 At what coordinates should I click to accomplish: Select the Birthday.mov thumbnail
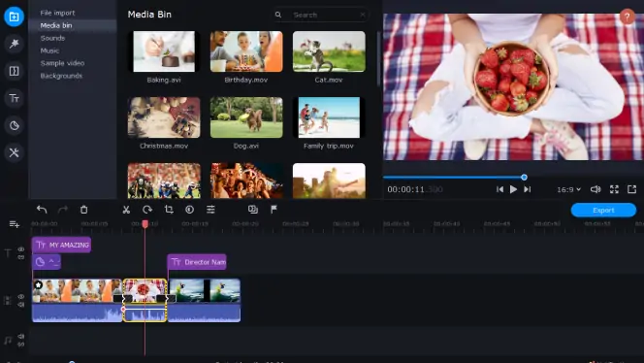click(246, 51)
